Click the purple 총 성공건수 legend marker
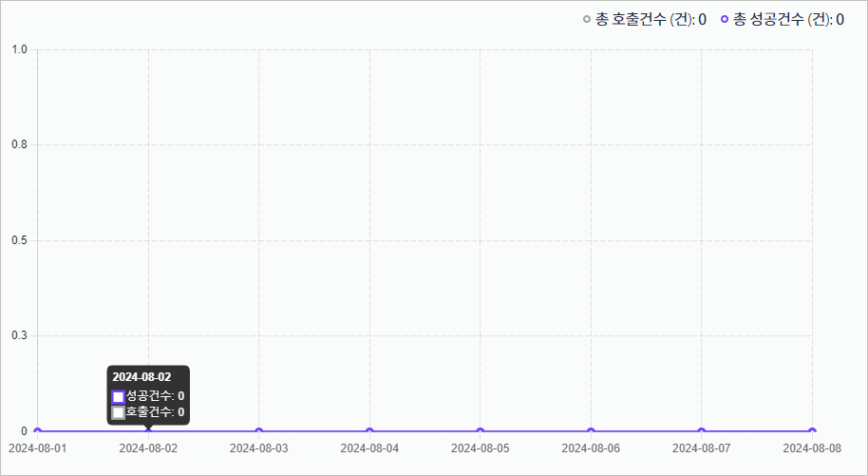 click(725, 19)
